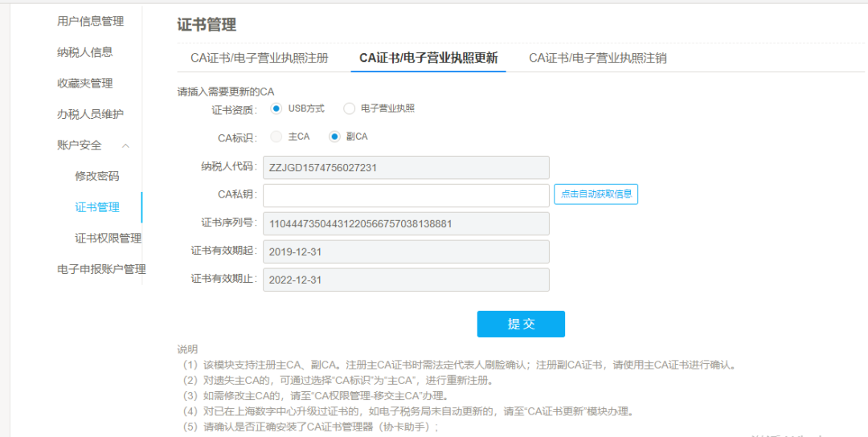The height and width of the screenshot is (437, 868).
Task: Click the 纳税人代码 input field
Action: coord(407,167)
